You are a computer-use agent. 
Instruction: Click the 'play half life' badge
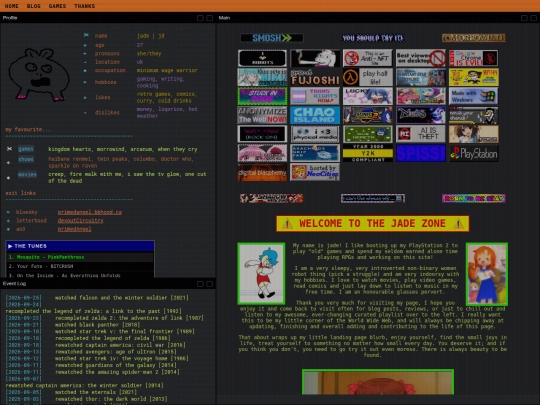[x=367, y=77]
